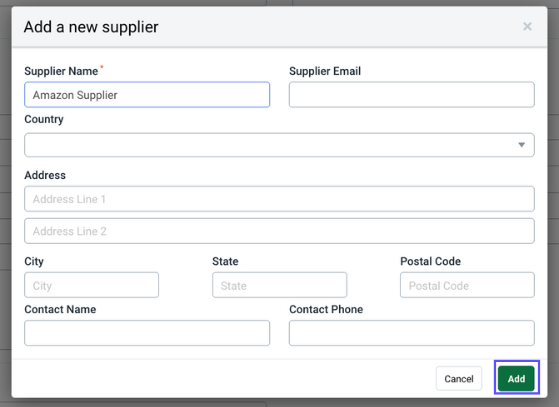Image resolution: width=559 pixels, height=407 pixels.
Task: Focus the Contact Phone field
Action: (412, 333)
